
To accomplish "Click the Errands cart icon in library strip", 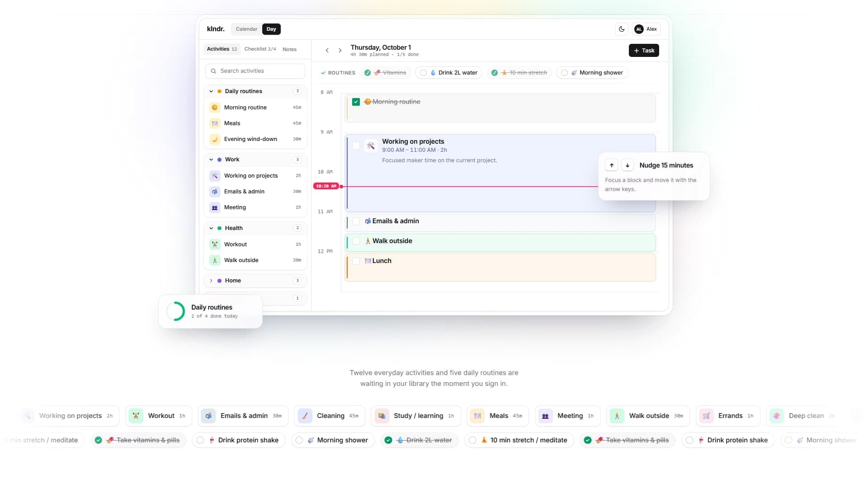I will [707, 416].
